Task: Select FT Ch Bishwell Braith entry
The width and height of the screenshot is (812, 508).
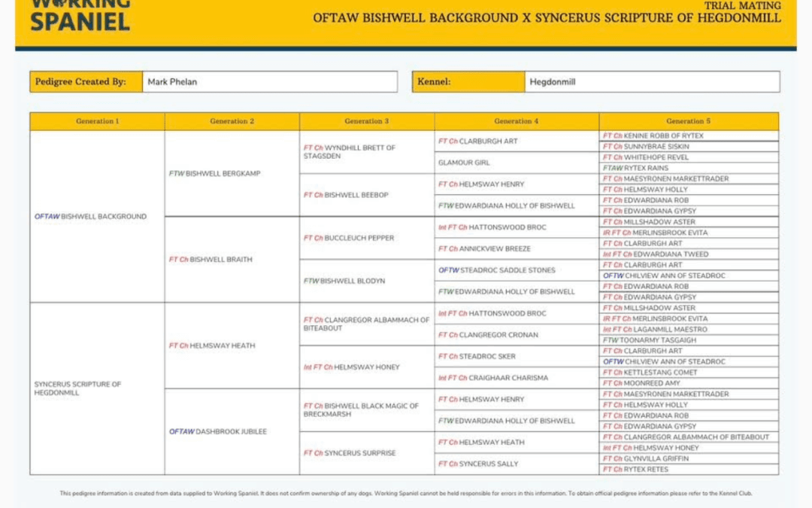Action: pos(211,260)
